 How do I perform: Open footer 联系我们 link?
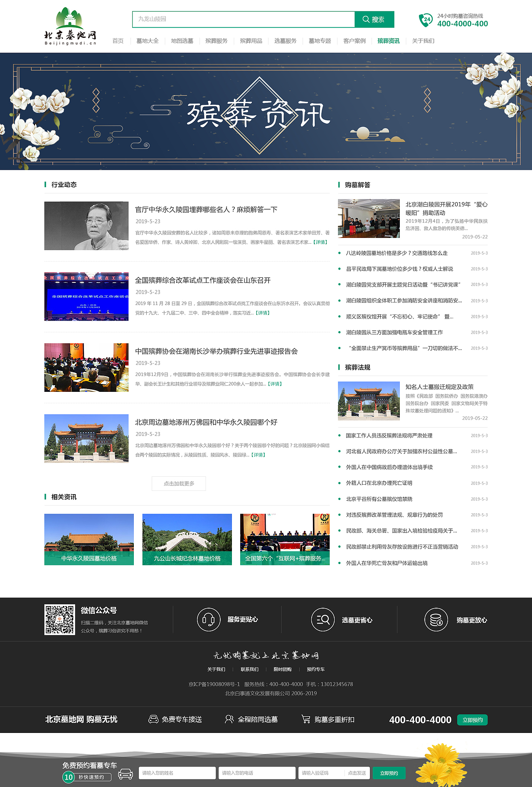click(x=249, y=669)
